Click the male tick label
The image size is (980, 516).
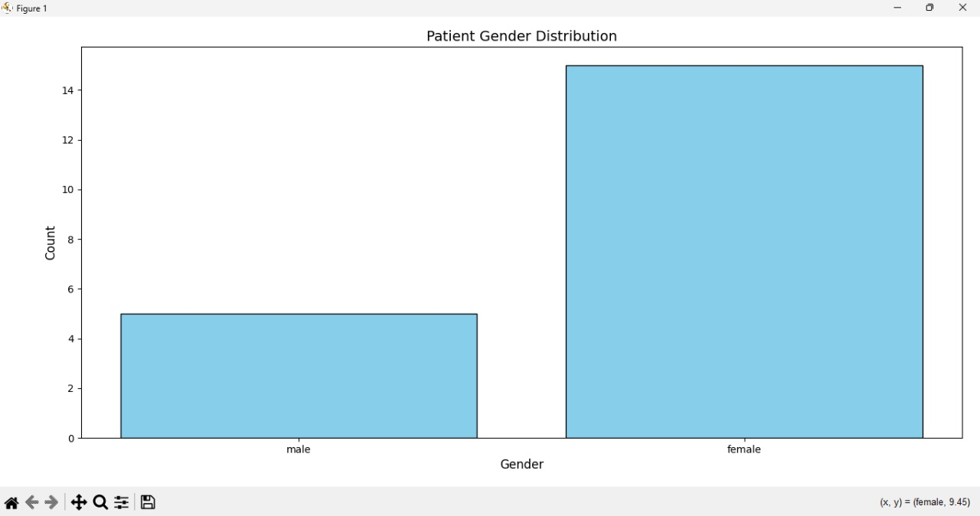coord(299,449)
